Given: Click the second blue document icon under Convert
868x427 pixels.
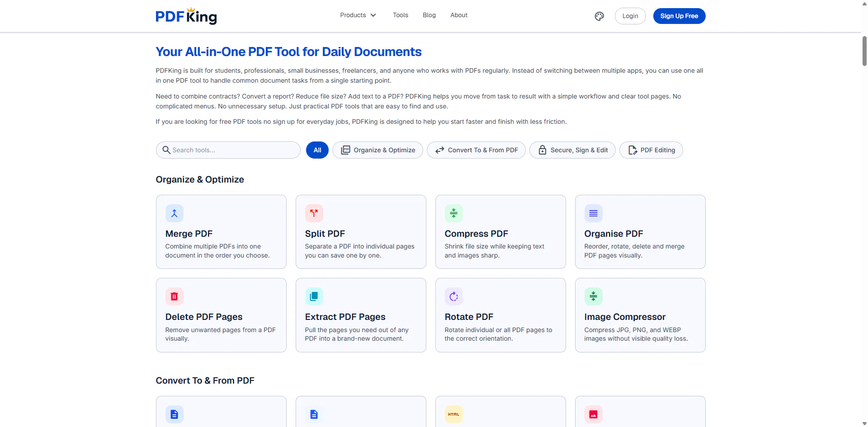Looking at the screenshot, I should pos(314,414).
